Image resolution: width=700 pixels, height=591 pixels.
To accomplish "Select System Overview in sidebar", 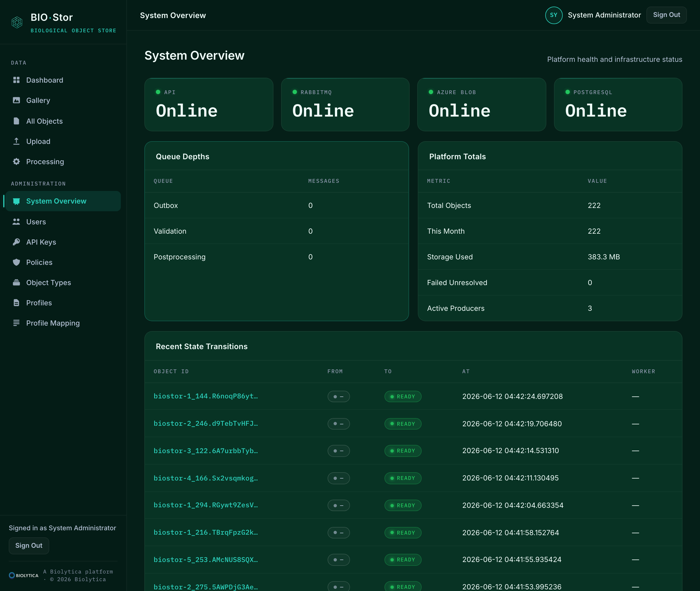I will tap(63, 201).
